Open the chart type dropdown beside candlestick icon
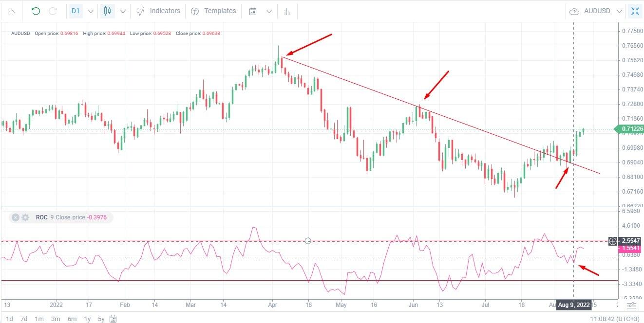Image resolution: width=644 pixels, height=323 pixels. pos(123,10)
